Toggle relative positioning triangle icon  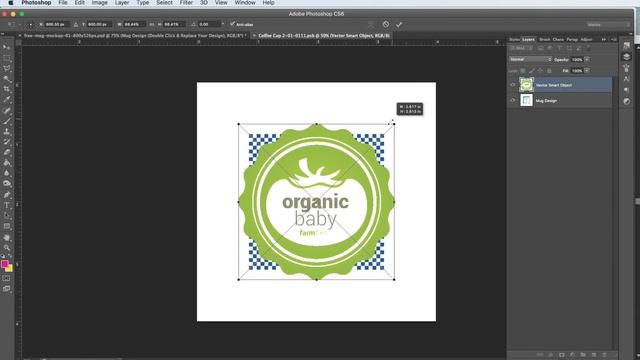pyautogui.click(x=76, y=24)
